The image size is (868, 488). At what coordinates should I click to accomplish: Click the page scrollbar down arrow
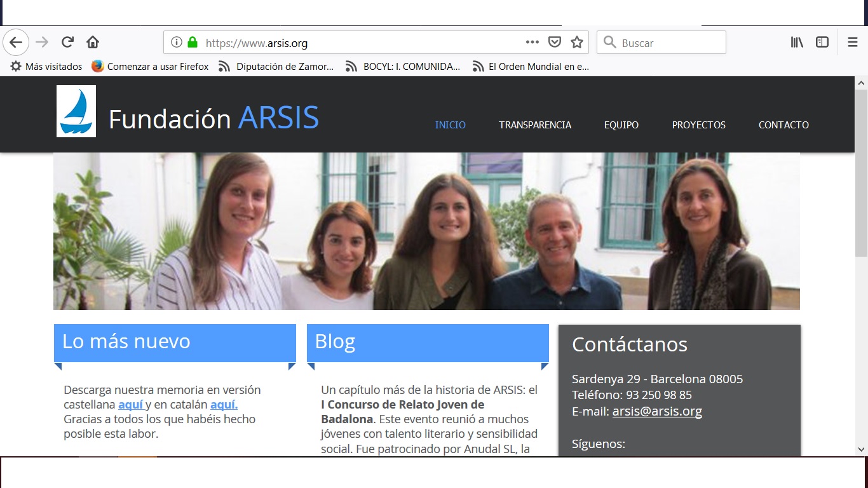pos(861,449)
